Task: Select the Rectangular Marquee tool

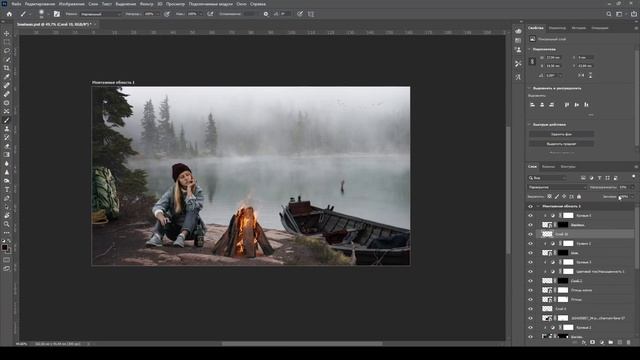Action: point(7,42)
